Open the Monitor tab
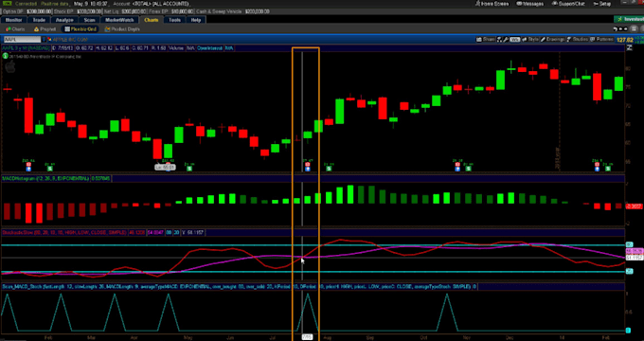 pos(13,20)
